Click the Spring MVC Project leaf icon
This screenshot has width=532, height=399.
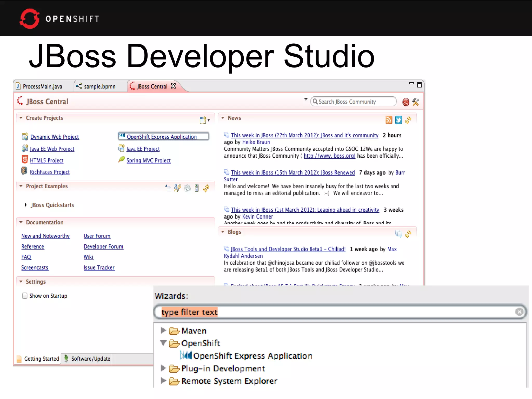pos(121,159)
